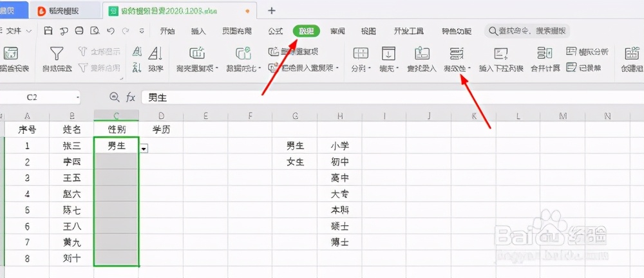
Task: Expand the Fill (填充) dropdown arrow
Action: click(x=398, y=69)
